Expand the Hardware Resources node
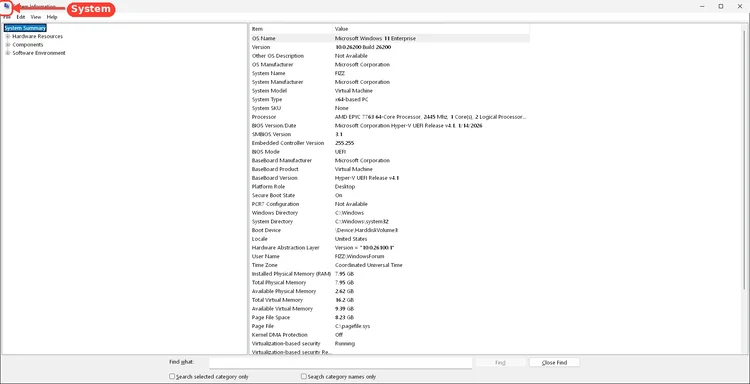Image resolution: width=750 pixels, height=384 pixels. coord(8,36)
